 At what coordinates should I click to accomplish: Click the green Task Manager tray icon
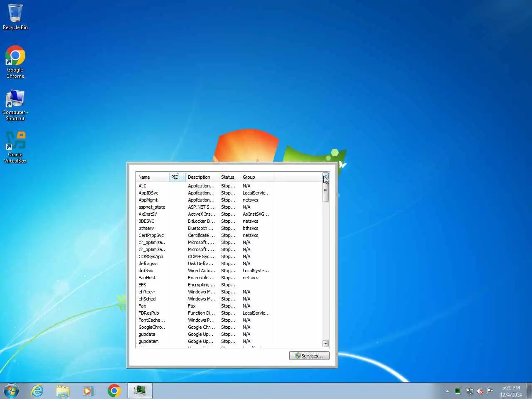(x=458, y=391)
